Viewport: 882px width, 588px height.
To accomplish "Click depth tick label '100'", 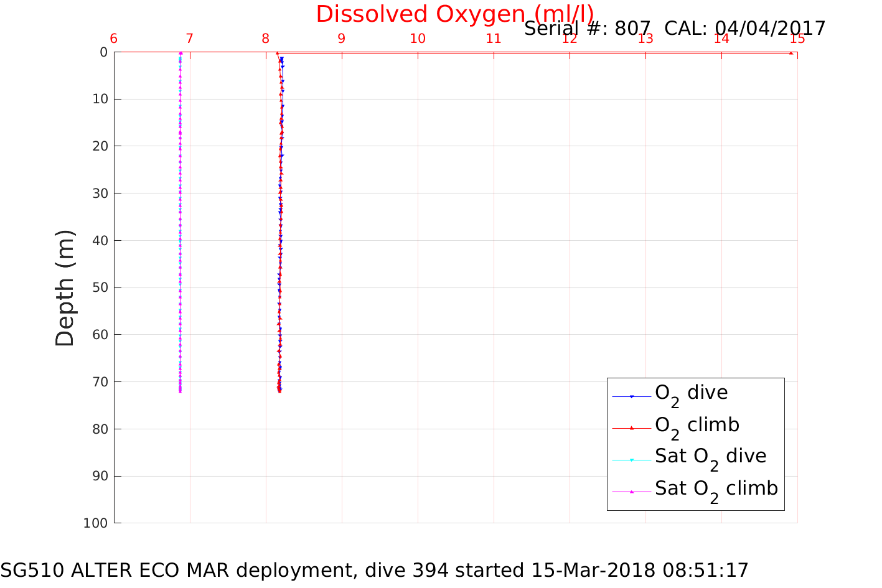I will click(x=95, y=523).
